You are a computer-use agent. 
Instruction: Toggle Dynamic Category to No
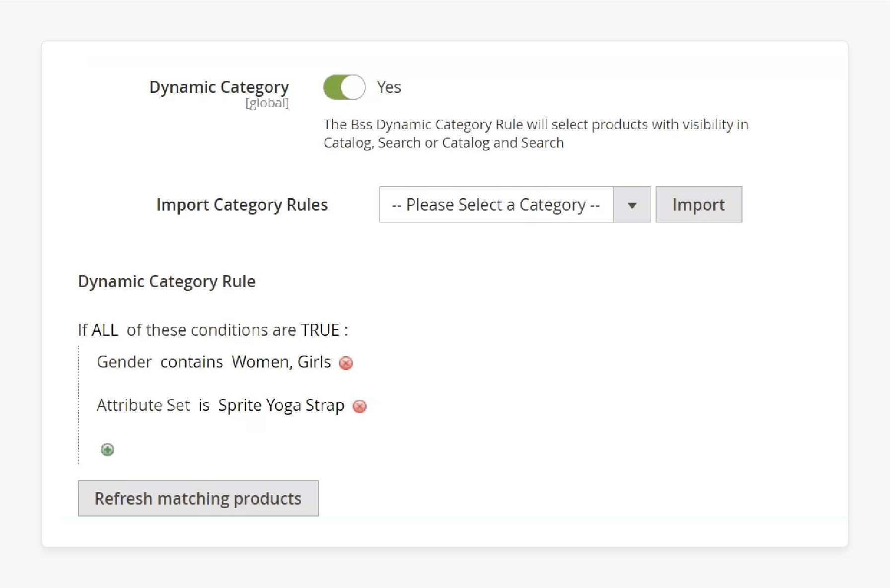pos(344,87)
